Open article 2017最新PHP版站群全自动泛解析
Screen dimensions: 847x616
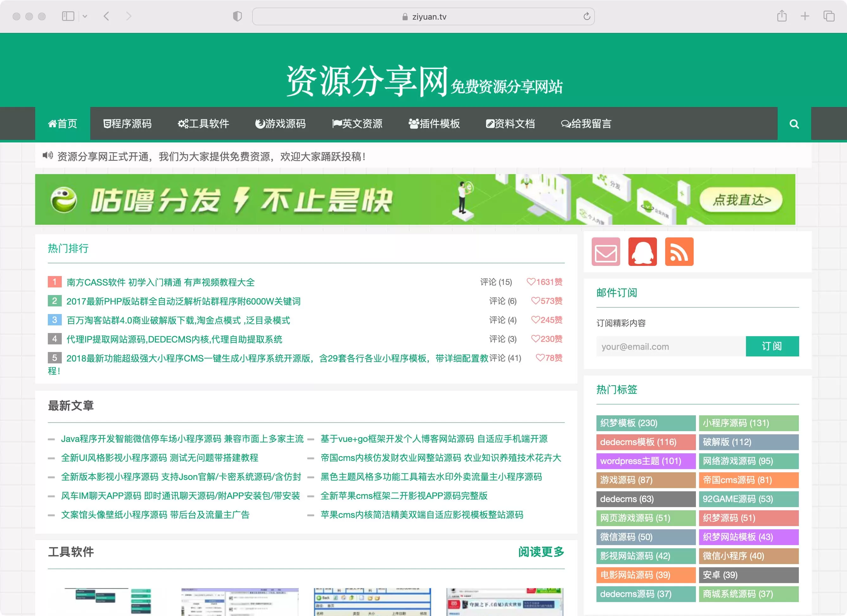pyautogui.click(x=183, y=301)
